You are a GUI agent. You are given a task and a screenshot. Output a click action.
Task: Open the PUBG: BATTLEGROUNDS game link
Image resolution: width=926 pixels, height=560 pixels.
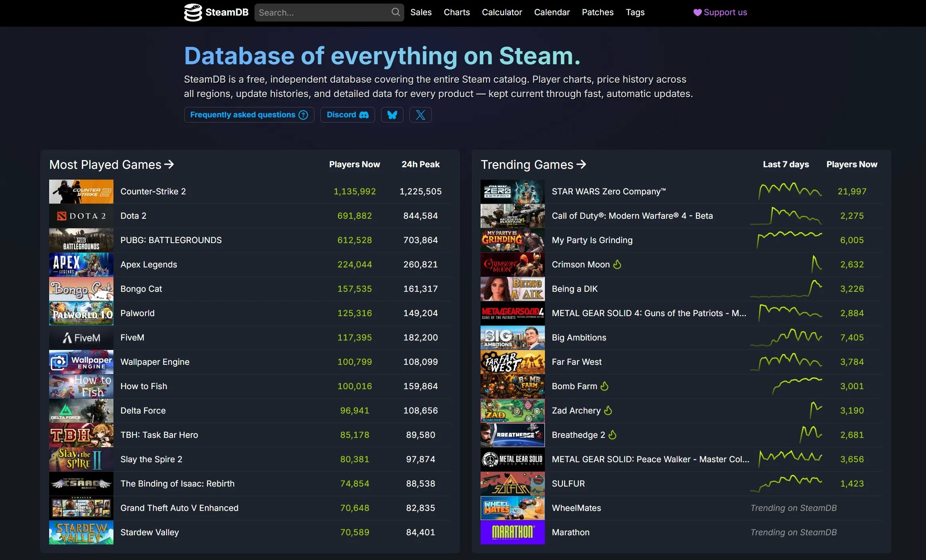click(171, 240)
